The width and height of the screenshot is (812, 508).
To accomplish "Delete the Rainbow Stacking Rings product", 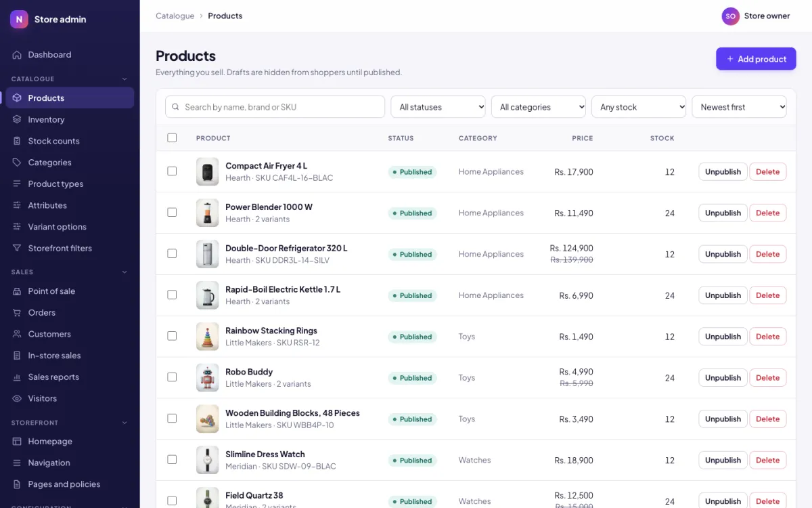I will click(767, 337).
